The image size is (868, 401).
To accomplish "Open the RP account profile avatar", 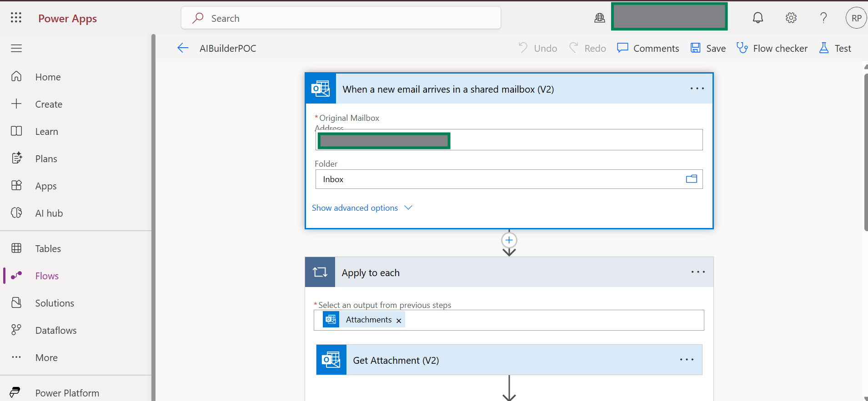I will coord(856,18).
